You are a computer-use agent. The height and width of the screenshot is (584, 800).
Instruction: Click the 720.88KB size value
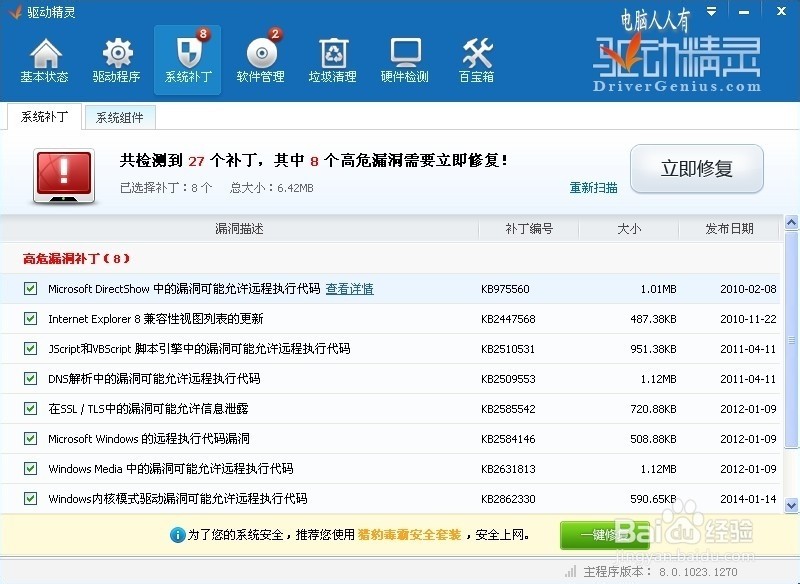tap(653, 409)
